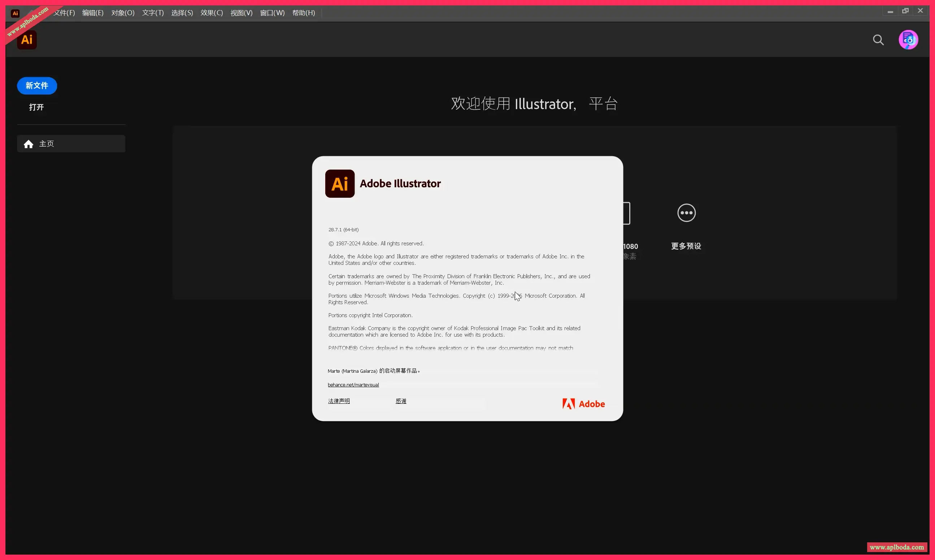Open the 视图(V) menu

tap(241, 13)
